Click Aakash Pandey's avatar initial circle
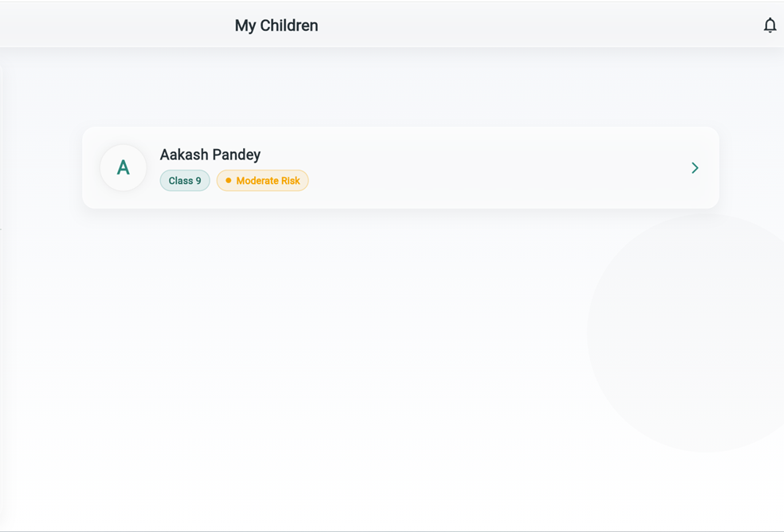784x532 pixels. [x=123, y=167]
